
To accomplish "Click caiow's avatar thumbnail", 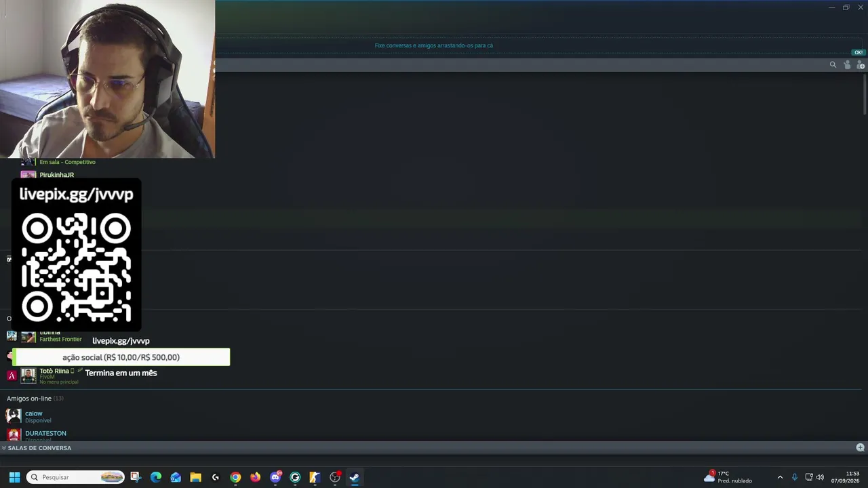I will (14, 416).
